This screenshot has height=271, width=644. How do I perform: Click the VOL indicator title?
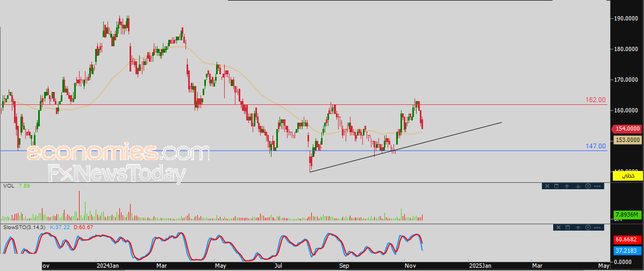(8, 186)
